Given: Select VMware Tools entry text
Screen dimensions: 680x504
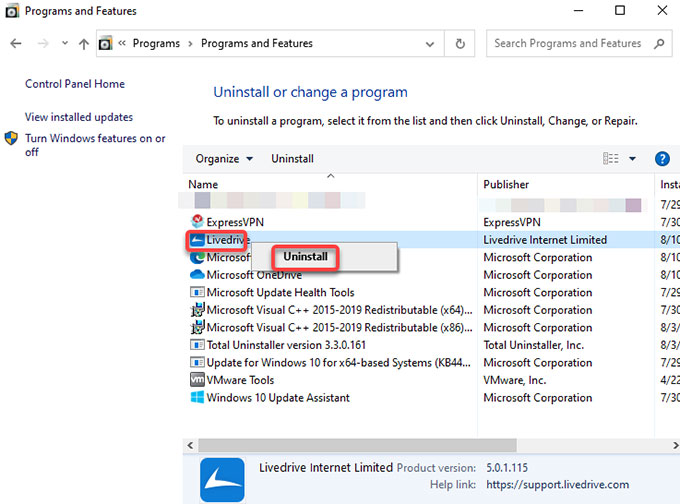Looking at the screenshot, I should pos(240,380).
